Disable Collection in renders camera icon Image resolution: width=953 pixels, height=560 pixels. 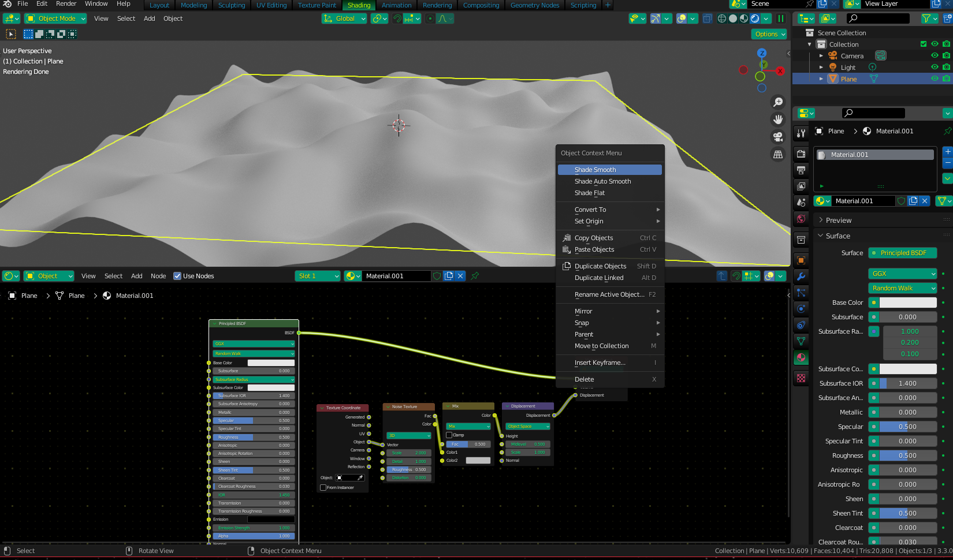946,44
